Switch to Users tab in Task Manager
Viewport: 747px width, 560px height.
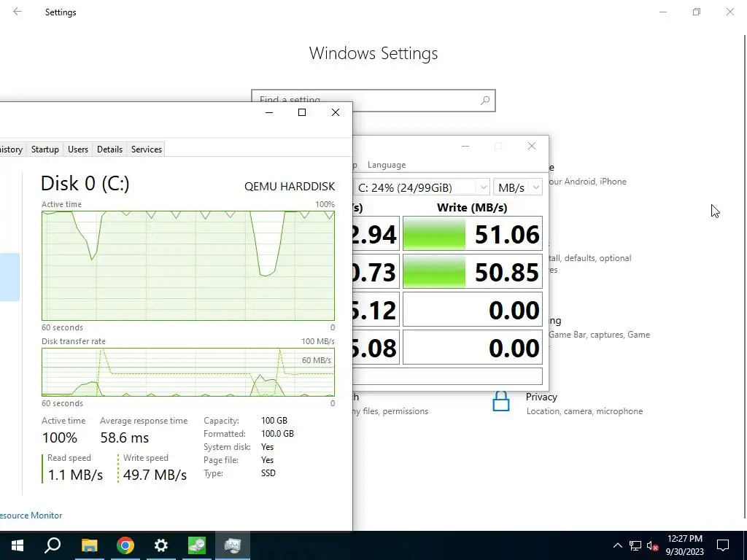point(77,149)
